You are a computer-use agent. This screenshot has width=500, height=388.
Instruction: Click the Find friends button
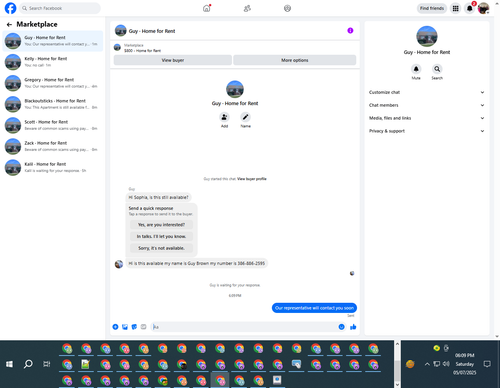coord(432,8)
